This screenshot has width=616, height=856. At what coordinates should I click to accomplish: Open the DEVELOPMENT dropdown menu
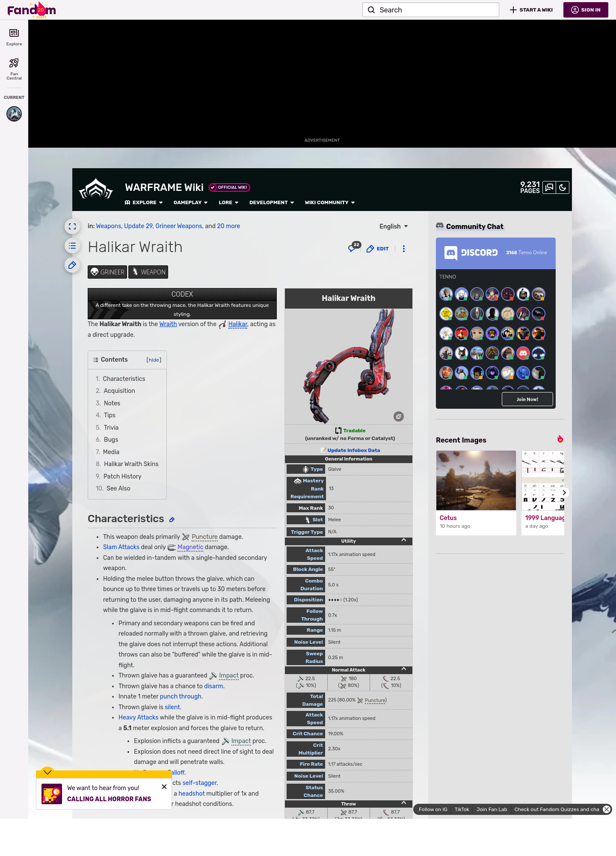coord(272,202)
